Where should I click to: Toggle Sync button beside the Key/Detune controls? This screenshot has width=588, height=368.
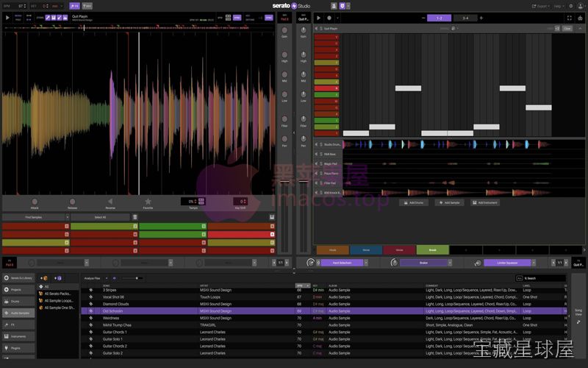pos(269,18)
